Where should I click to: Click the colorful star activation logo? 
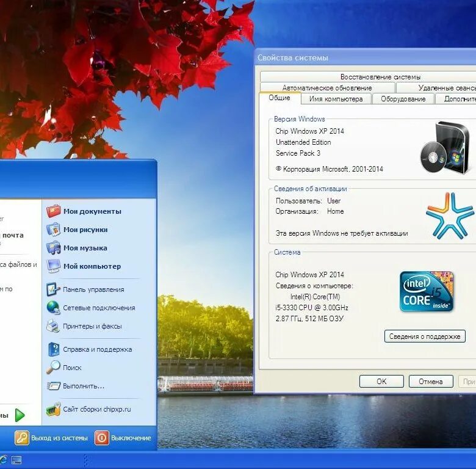[450, 216]
